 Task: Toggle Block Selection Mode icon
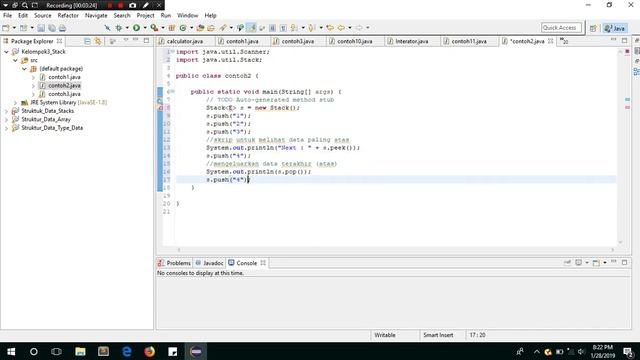pyautogui.click(x=272, y=28)
